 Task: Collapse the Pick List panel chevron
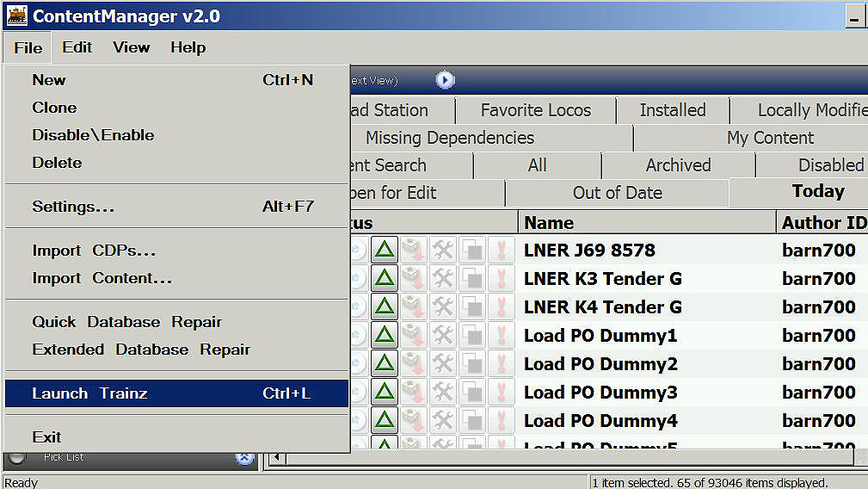[244, 458]
